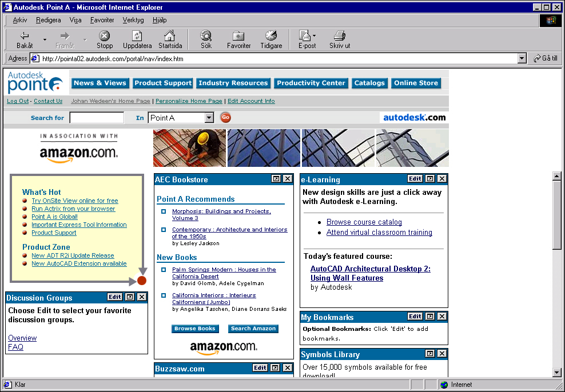The image size is (565, 392).
Task: Open the Redigera menu
Action: [48, 20]
